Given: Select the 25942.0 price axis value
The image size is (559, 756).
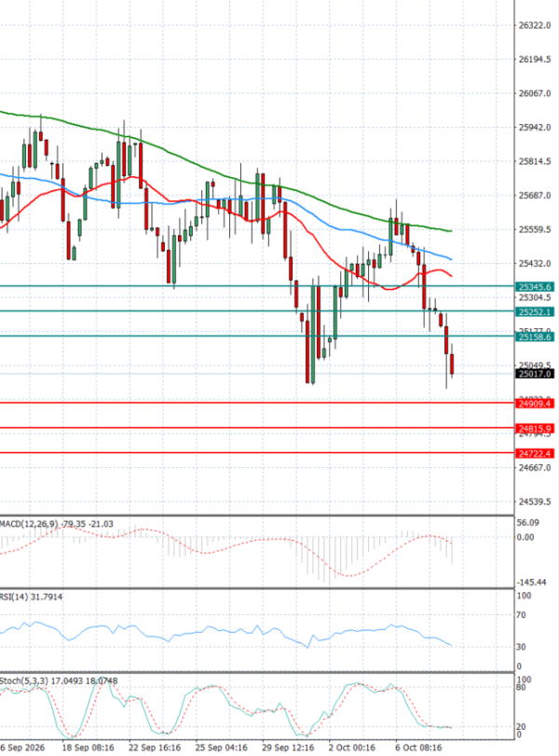Looking at the screenshot, I should click(535, 128).
